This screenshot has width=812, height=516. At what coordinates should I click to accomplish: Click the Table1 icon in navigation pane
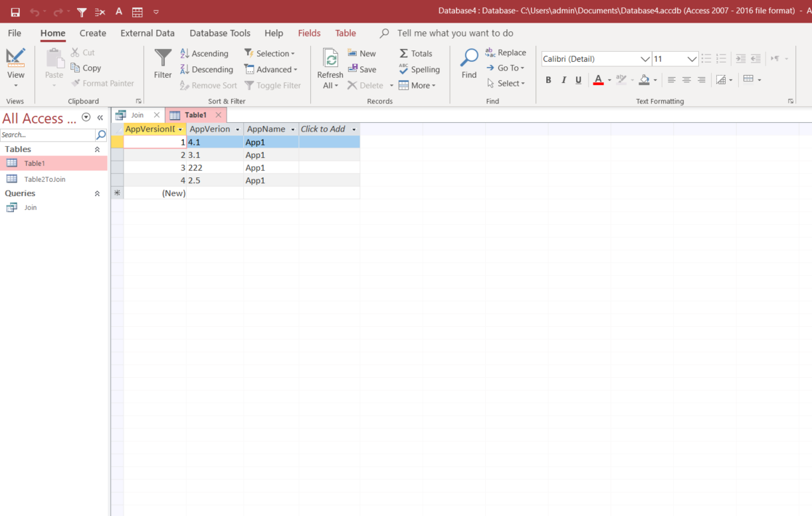point(12,163)
